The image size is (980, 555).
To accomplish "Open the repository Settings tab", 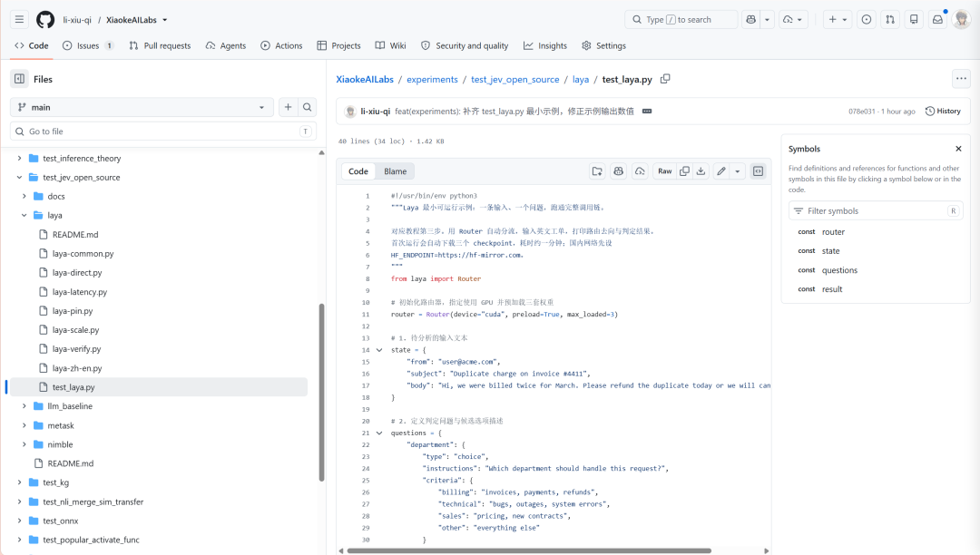I will click(603, 45).
